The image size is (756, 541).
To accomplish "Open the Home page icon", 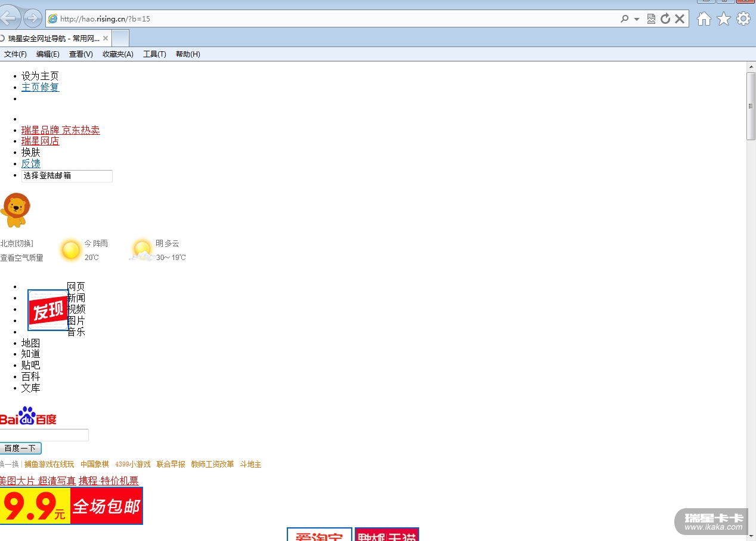I will [704, 19].
